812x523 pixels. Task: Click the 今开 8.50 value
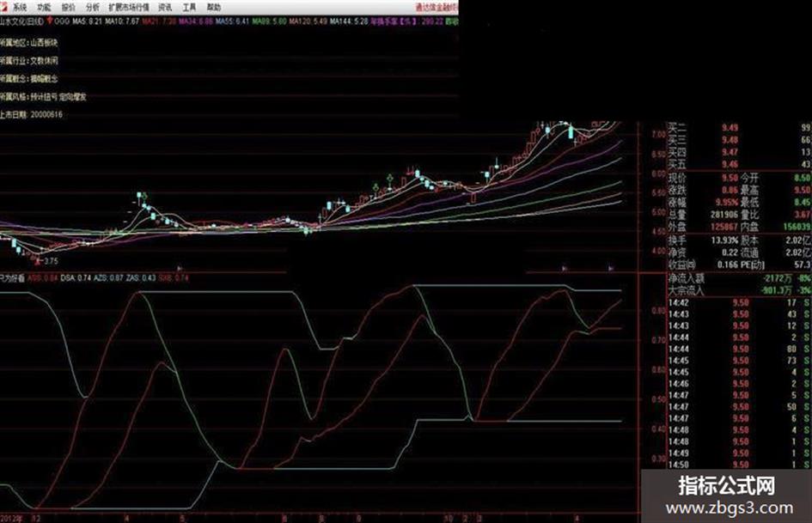coord(803,178)
